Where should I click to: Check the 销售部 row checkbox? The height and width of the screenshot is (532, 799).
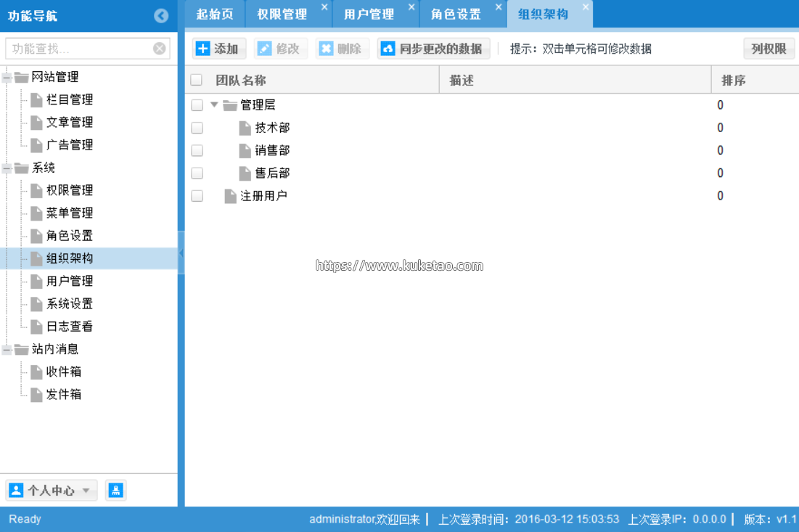point(197,151)
